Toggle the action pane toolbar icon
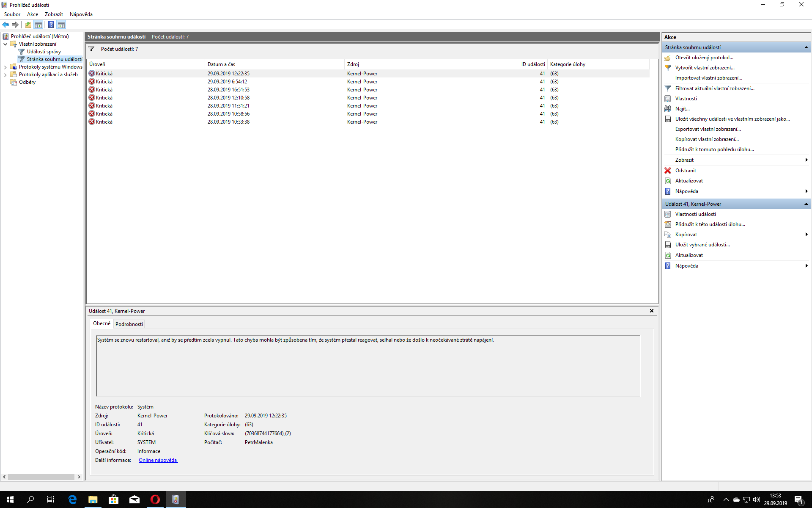Screen dimensions: 812x508 click(61, 25)
